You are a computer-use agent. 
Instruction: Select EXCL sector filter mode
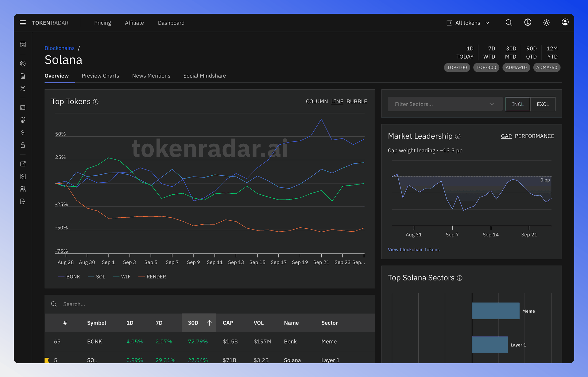click(543, 104)
